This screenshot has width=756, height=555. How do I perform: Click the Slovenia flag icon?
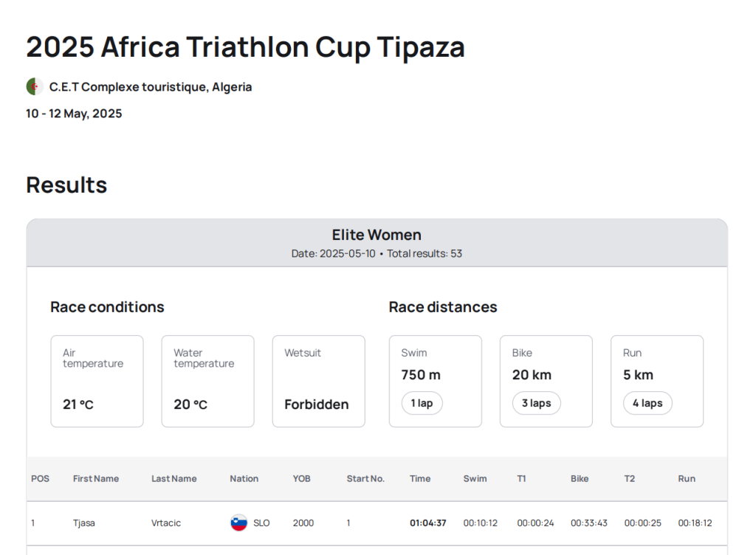[238, 523]
